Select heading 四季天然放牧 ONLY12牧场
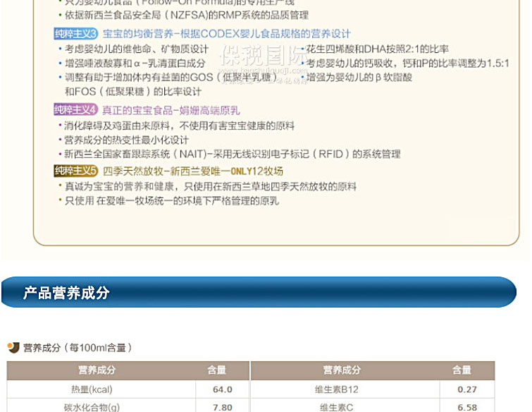Screen dimensions: 532x412 pyautogui.click(x=192, y=171)
